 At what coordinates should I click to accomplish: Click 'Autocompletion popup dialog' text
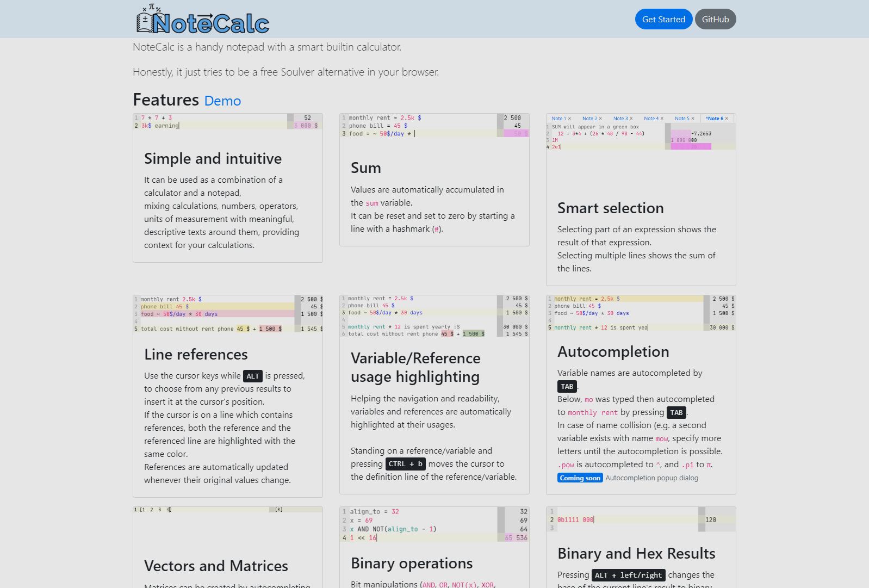pos(652,478)
